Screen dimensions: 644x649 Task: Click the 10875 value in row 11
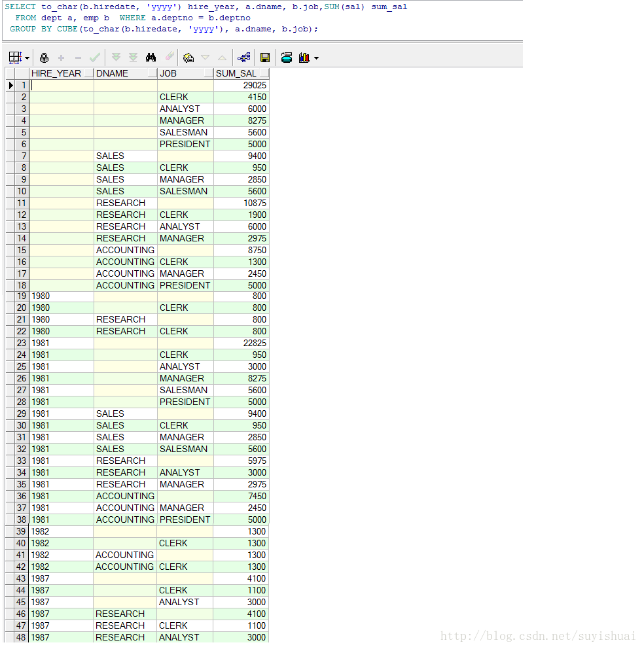pos(241,203)
